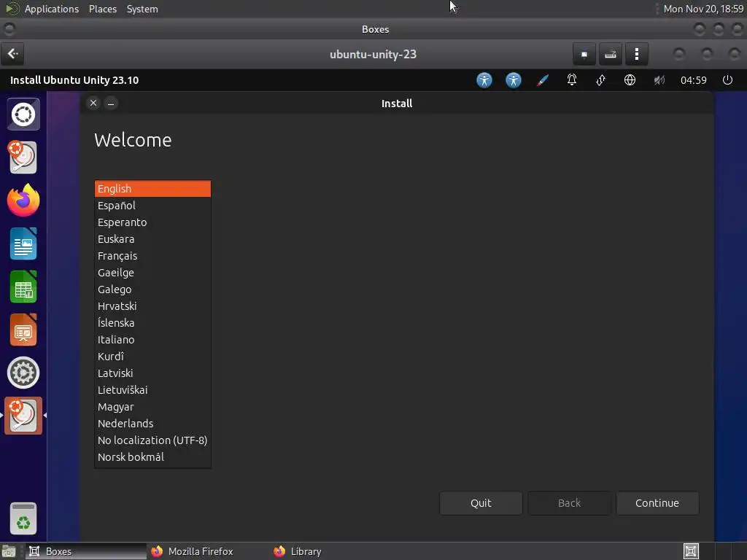Launch Firefox from the Unity dock

23,201
